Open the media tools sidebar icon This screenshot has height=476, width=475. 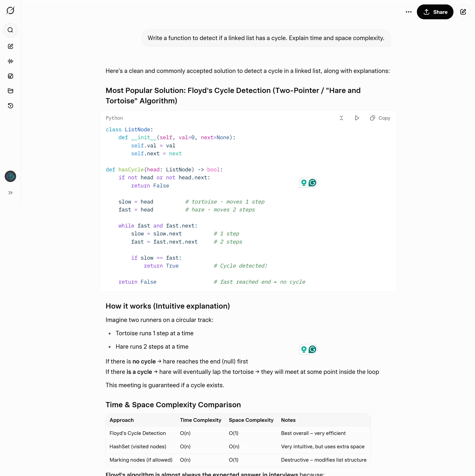coord(10,76)
